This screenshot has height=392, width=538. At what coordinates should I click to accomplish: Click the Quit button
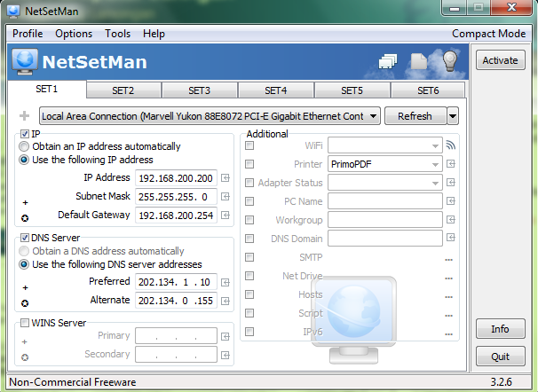tap(500, 357)
